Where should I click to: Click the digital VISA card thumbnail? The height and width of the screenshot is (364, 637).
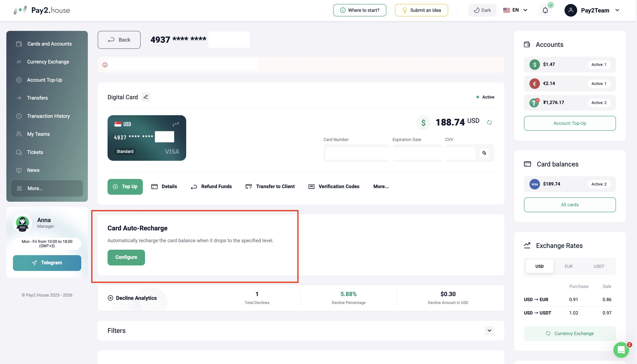147,138
